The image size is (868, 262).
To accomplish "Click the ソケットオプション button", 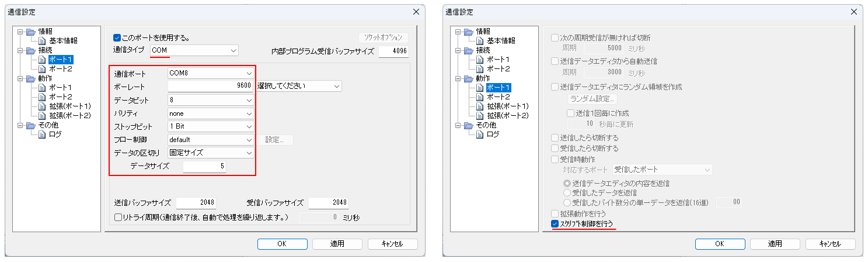I will coord(384,37).
